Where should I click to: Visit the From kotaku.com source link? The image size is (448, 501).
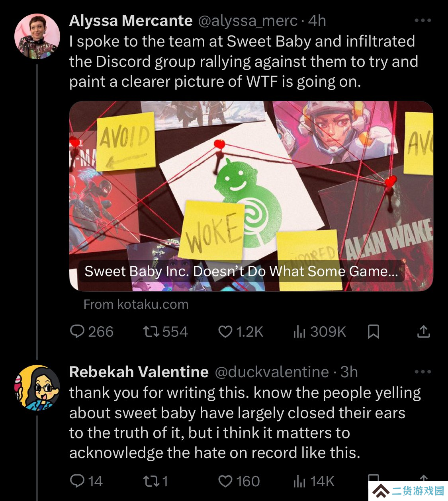(136, 304)
